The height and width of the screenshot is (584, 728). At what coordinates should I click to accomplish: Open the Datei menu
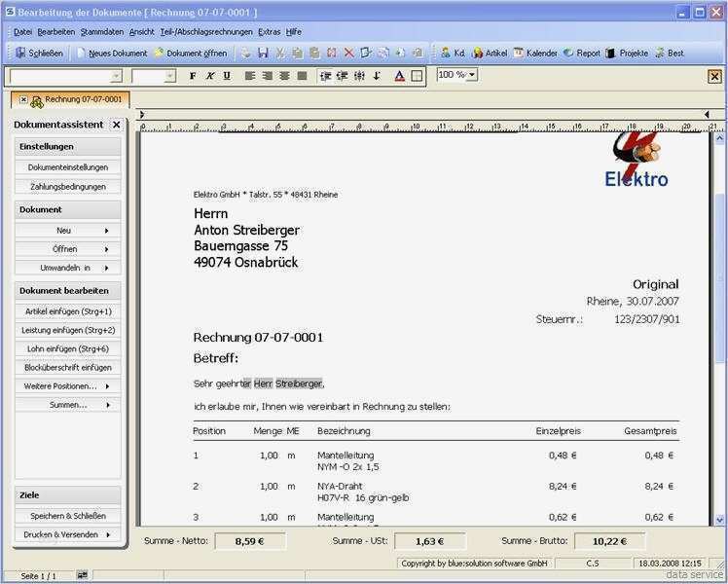click(x=22, y=32)
